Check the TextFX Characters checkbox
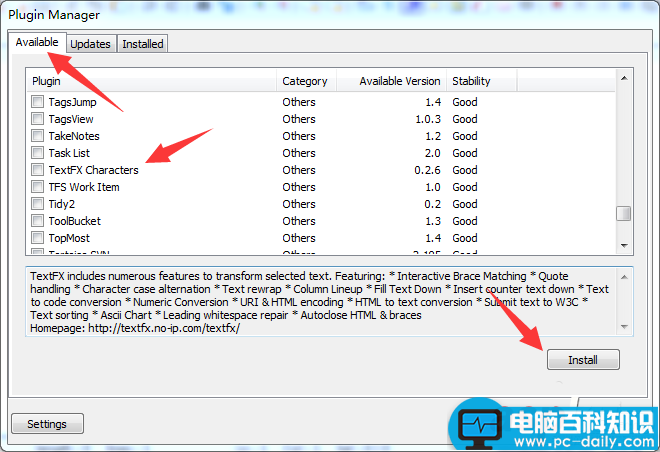The width and height of the screenshot is (660, 452). pyautogui.click(x=37, y=170)
